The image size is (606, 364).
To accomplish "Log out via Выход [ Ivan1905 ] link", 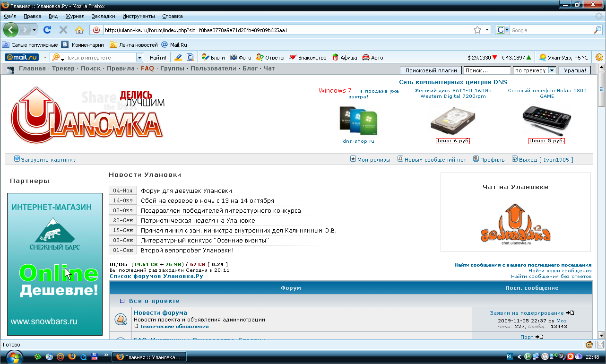I will [546, 160].
